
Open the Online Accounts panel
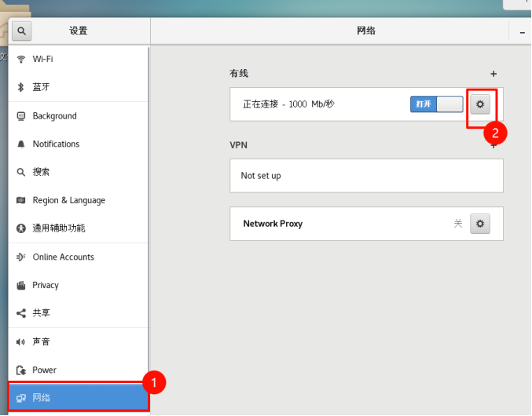pos(78,257)
